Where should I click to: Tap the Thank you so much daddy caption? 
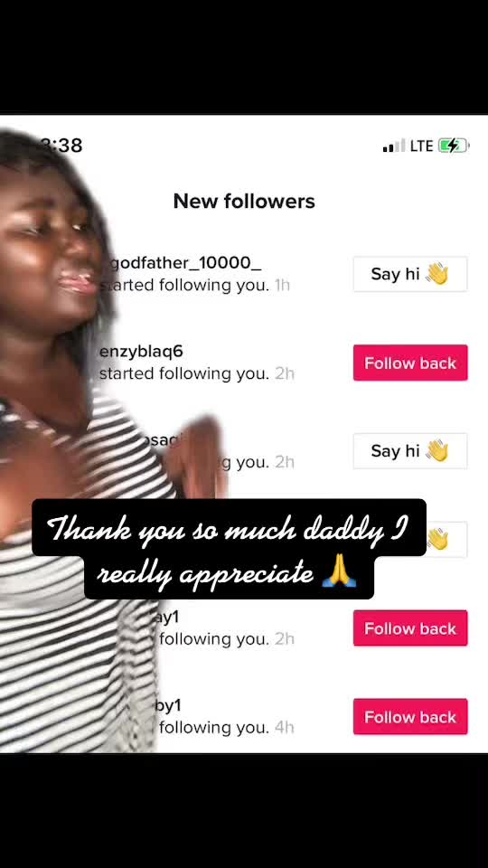229,549
